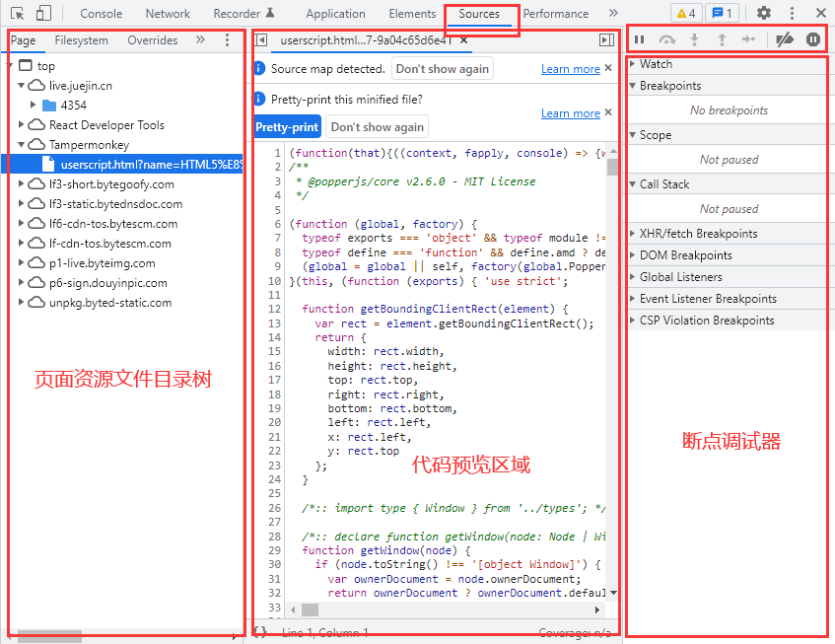Show more navigator tabs chevron
The height and width of the screenshot is (644, 835).
pos(200,39)
